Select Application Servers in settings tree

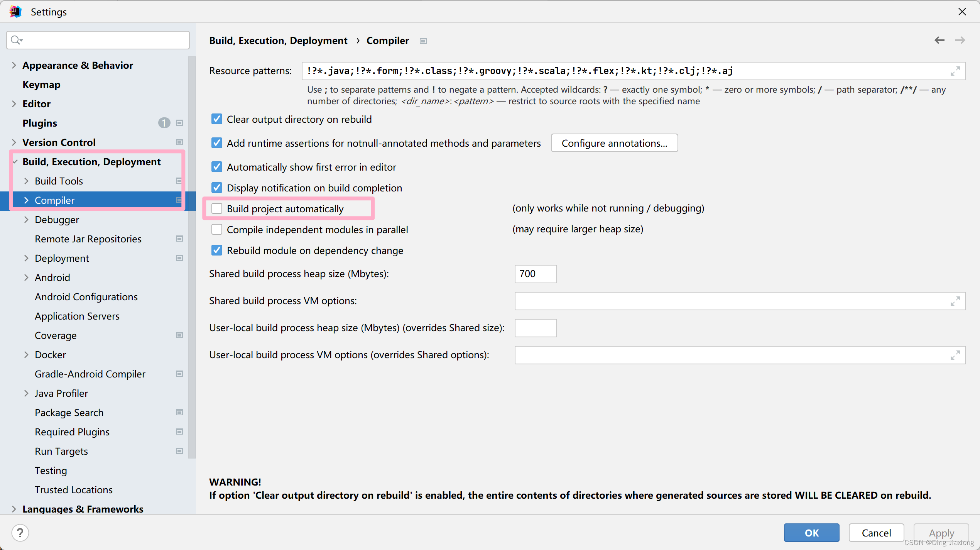(x=77, y=316)
